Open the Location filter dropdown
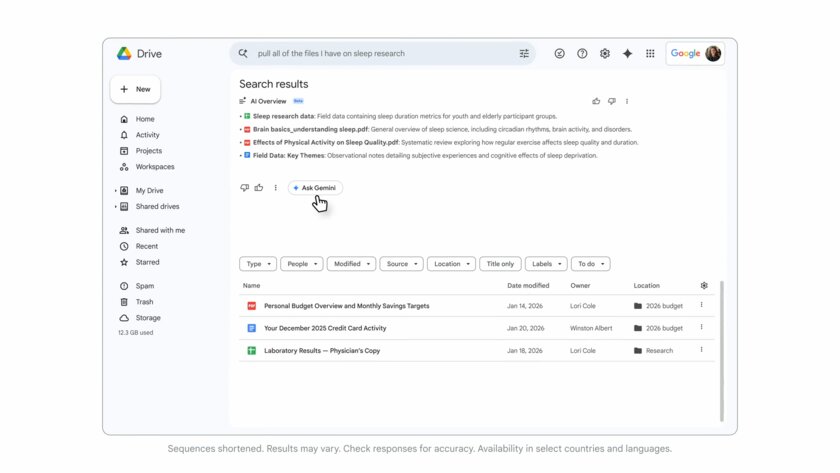The height and width of the screenshot is (473, 840). (x=451, y=264)
